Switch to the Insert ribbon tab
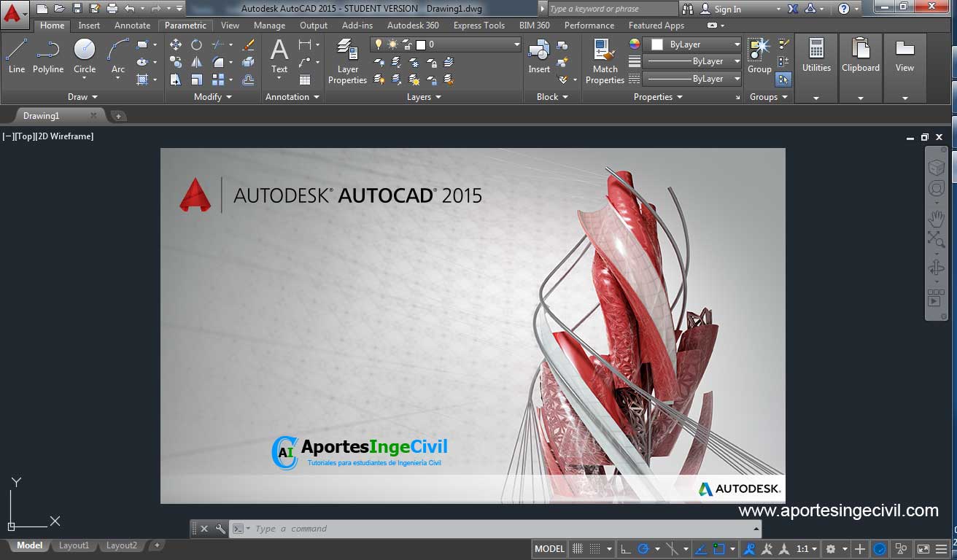This screenshot has width=957, height=560. pyautogui.click(x=89, y=26)
